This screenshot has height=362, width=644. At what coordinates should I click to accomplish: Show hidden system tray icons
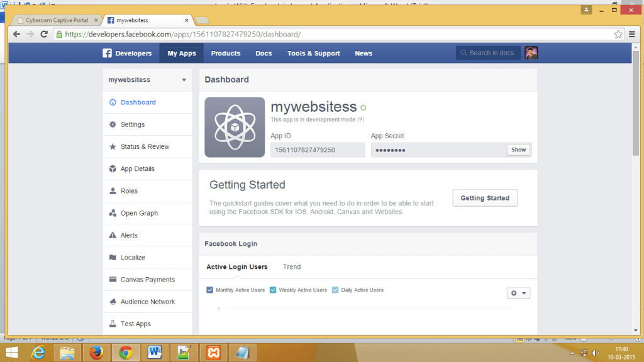[572, 353]
